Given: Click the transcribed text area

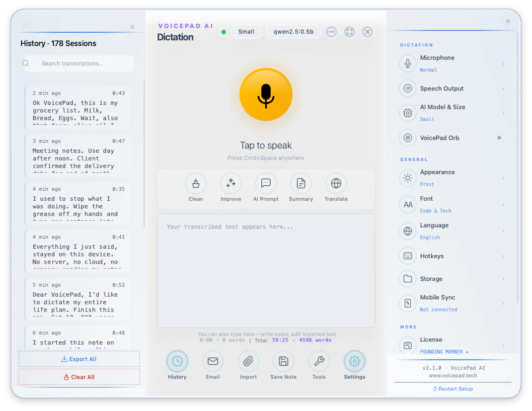Looking at the screenshot, I should pos(266,271).
